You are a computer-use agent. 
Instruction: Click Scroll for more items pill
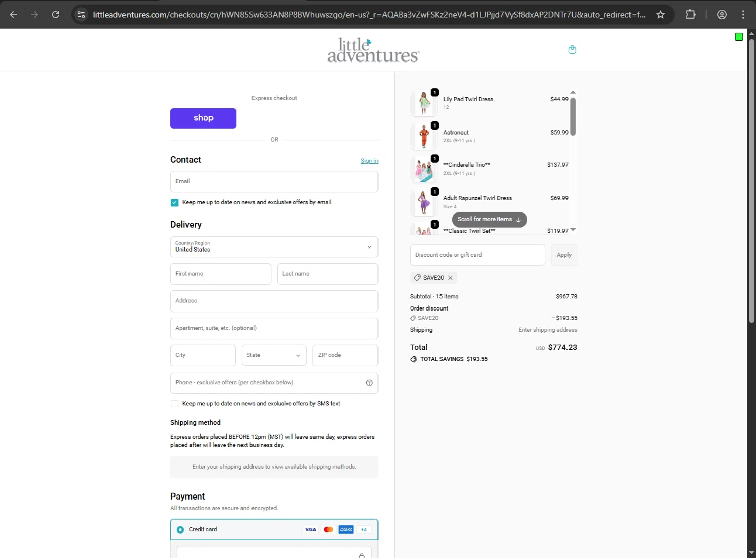[x=489, y=219]
